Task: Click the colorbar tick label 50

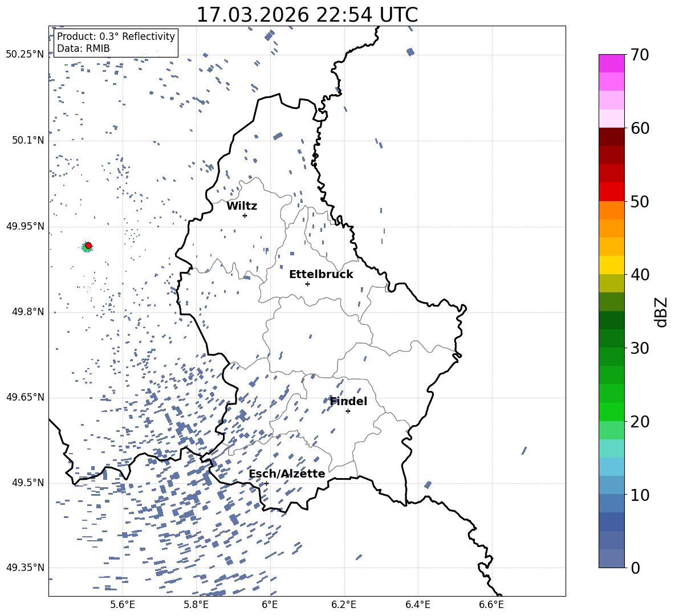Action: click(640, 201)
